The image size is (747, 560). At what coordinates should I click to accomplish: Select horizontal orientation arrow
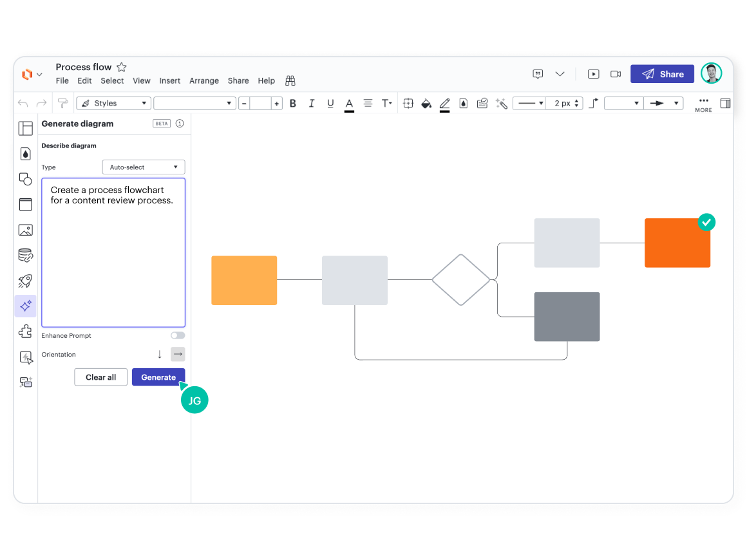tap(178, 354)
